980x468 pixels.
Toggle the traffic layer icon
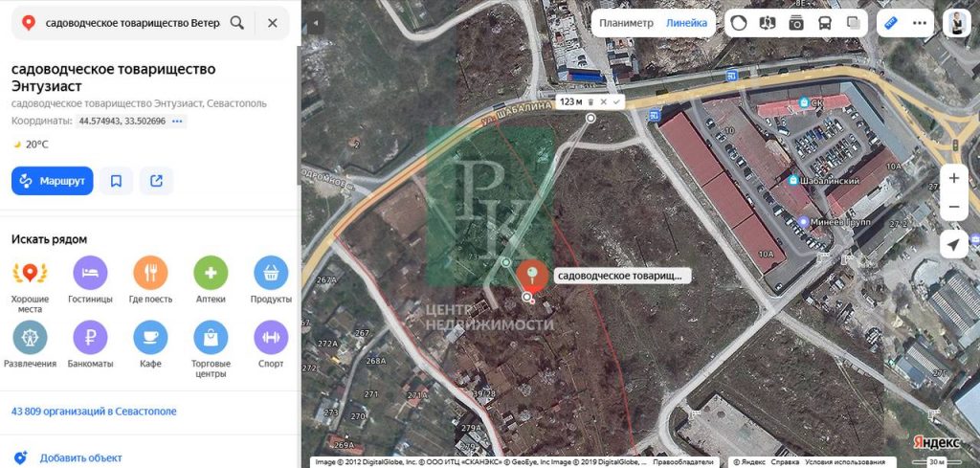click(x=739, y=23)
